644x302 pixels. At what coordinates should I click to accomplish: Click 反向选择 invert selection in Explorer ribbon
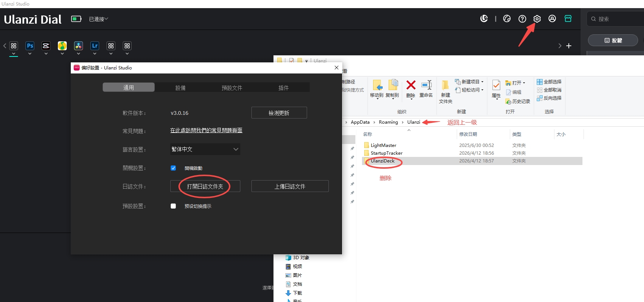[x=549, y=98]
